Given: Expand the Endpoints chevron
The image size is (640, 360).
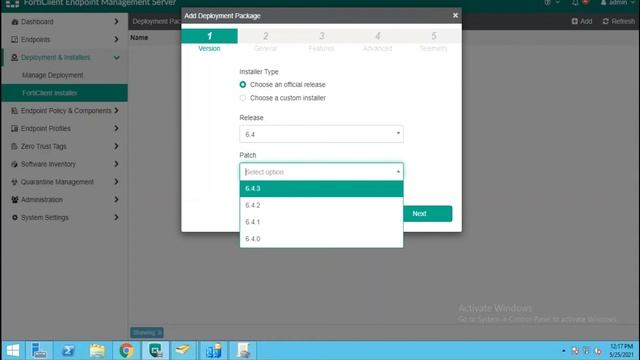Looking at the screenshot, I should 116,40.
